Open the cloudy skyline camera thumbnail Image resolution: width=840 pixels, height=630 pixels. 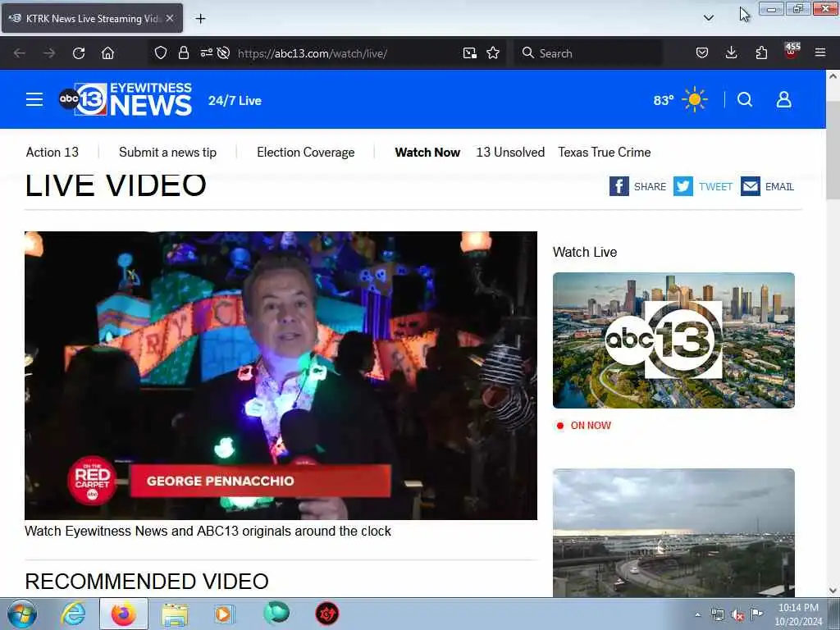(673, 533)
